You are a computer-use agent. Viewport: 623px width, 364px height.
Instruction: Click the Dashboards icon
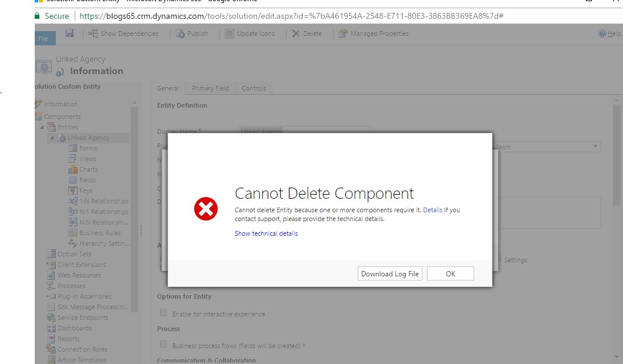[51, 328]
